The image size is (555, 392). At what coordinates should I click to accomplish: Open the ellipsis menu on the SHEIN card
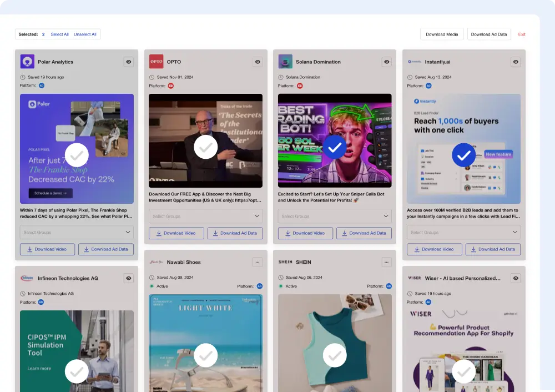(x=386, y=262)
